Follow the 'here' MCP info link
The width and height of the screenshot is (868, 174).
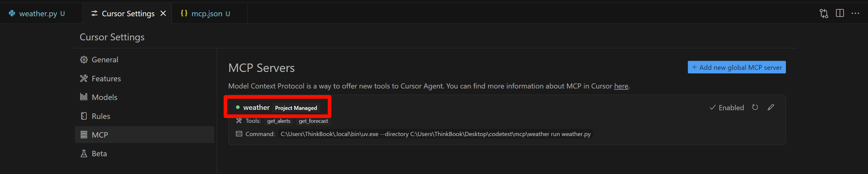pos(621,86)
